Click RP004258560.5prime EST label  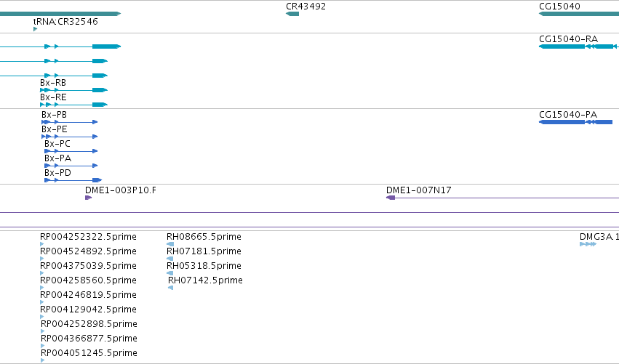pos(89,280)
